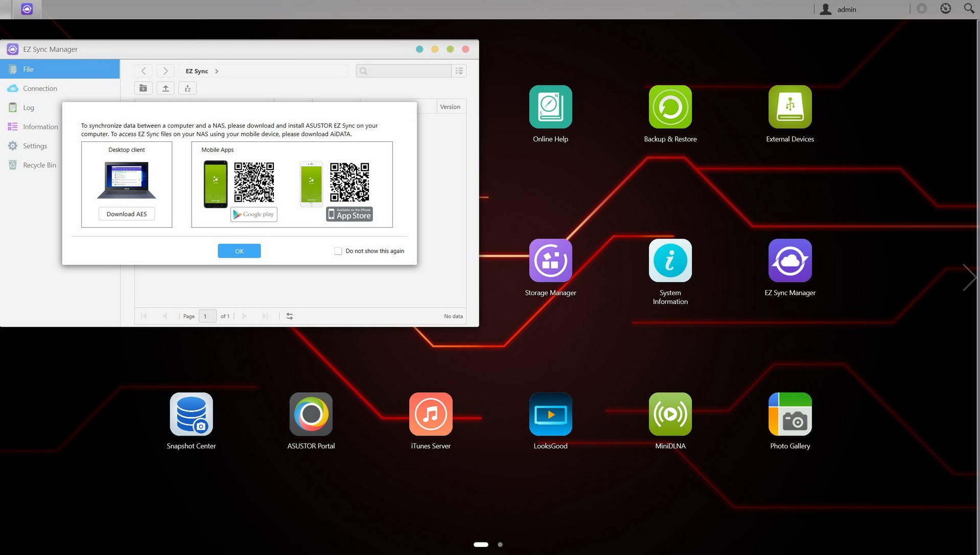Viewport: 980px width, 555px height.
Task: Open the search magnifier in top bar
Action: pyautogui.click(x=969, y=9)
